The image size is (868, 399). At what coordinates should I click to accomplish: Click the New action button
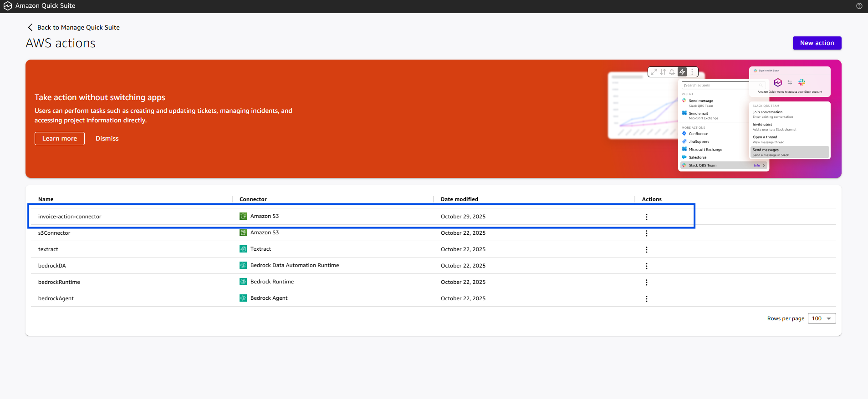[x=817, y=43]
